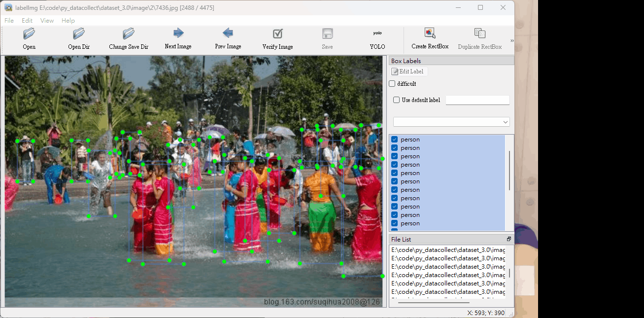The width and height of the screenshot is (644, 318).
Task: Click the Open file icon
Action: pyautogui.click(x=29, y=34)
